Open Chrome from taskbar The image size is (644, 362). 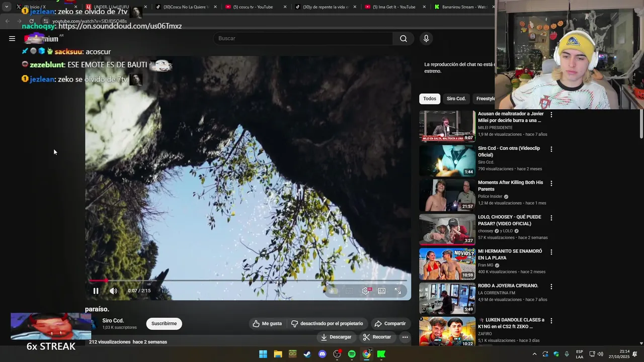click(367, 354)
